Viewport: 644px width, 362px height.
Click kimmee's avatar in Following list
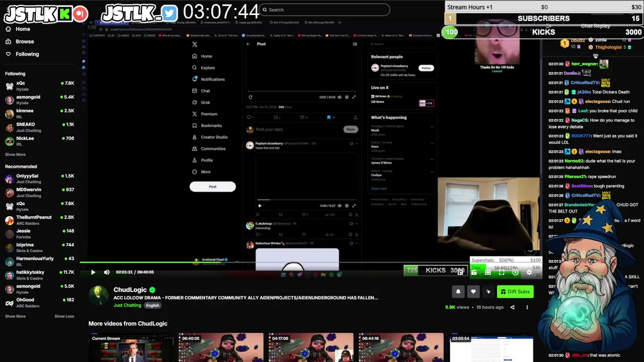[x=9, y=114]
